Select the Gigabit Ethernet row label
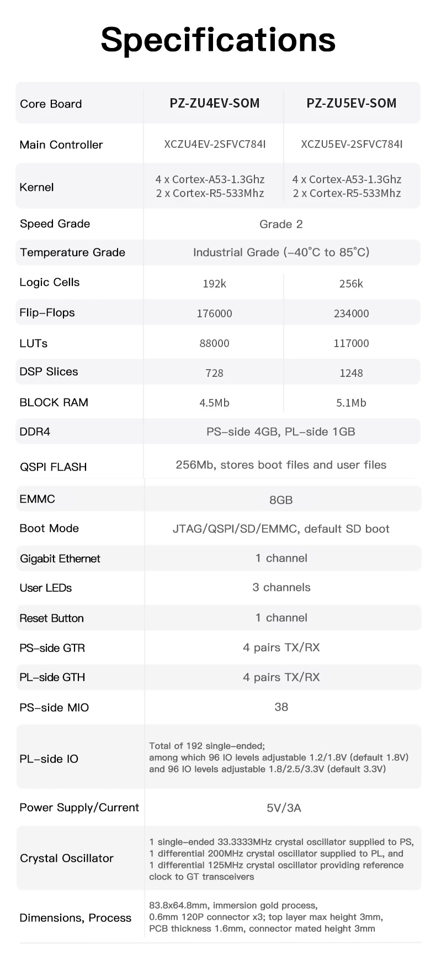Viewport: 436px width, 980px height. [x=60, y=558]
